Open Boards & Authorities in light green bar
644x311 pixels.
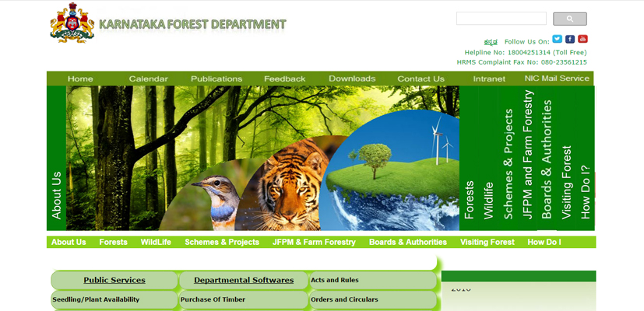[x=408, y=242]
